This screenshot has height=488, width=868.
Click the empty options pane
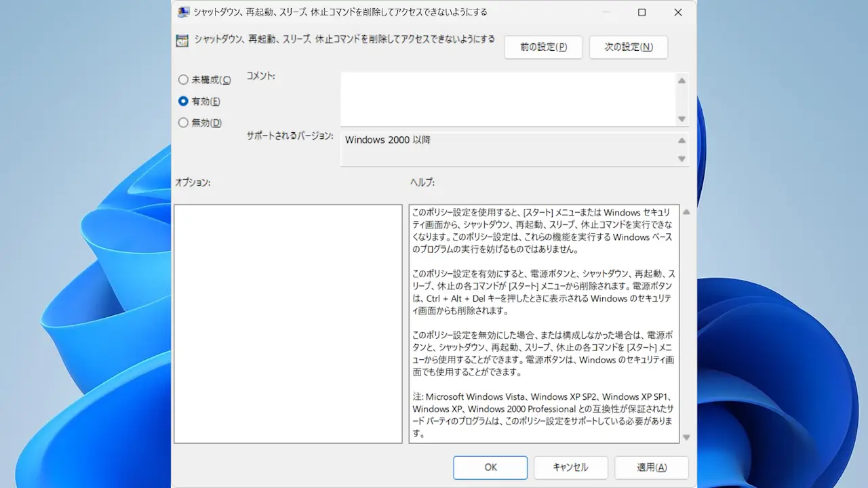pyautogui.click(x=288, y=324)
